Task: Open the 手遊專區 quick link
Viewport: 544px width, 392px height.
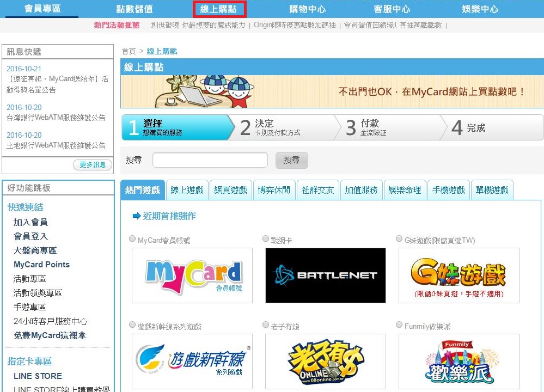Action: (x=29, y=307)
